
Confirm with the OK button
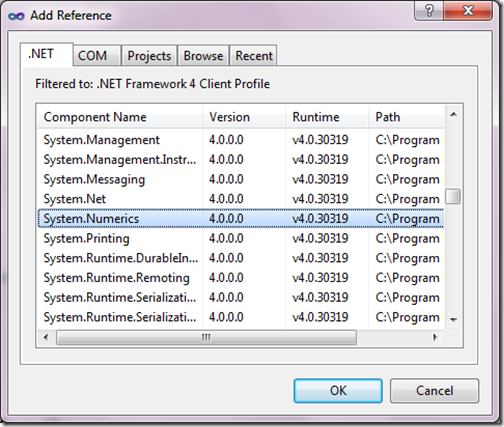point(338,390)
